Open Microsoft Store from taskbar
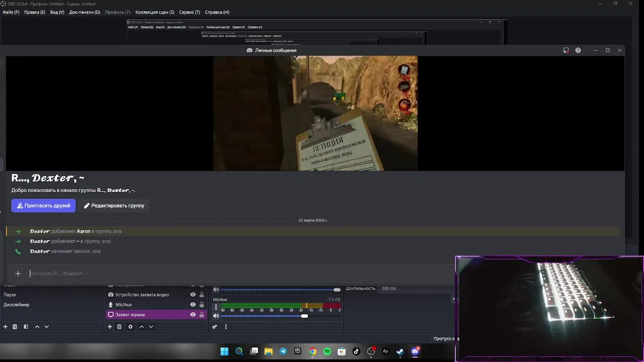The image size is (644, 362). 342,352
